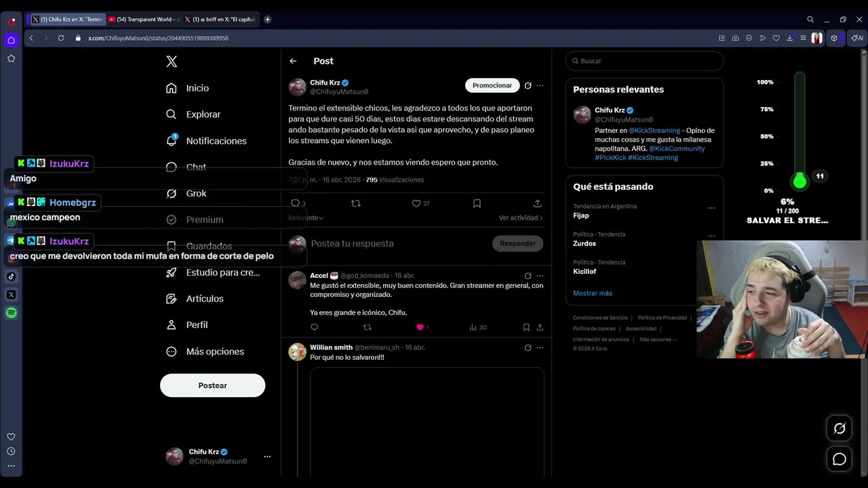The image size is (868, 488).
Task: Reply to Accel's comment
Action: 314,327
